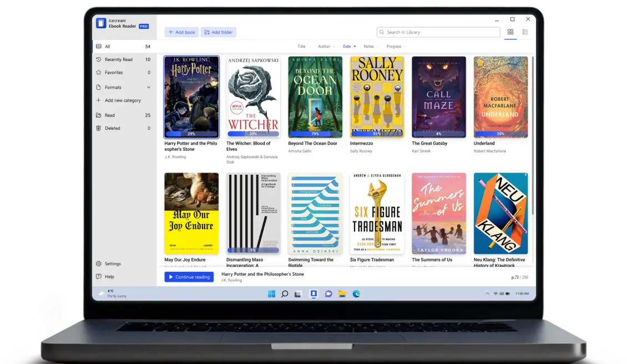Sort library by Author
Viewport: 627px width, 364px height.
(326, 47)
